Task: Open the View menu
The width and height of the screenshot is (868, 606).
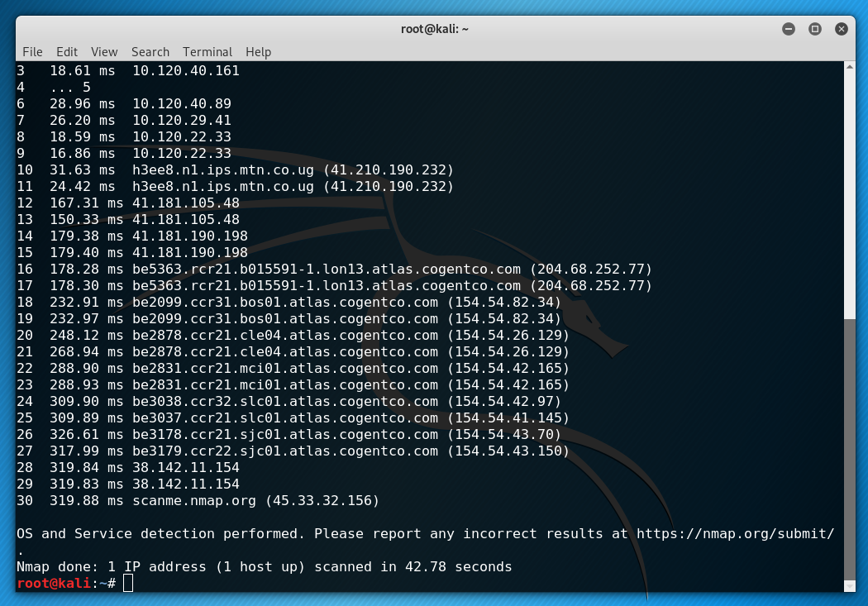Action: 104,52
